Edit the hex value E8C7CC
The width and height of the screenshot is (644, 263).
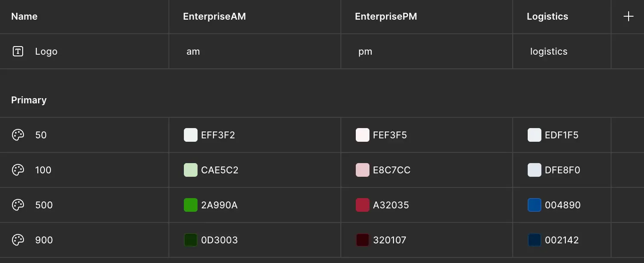tap(392, 170)
